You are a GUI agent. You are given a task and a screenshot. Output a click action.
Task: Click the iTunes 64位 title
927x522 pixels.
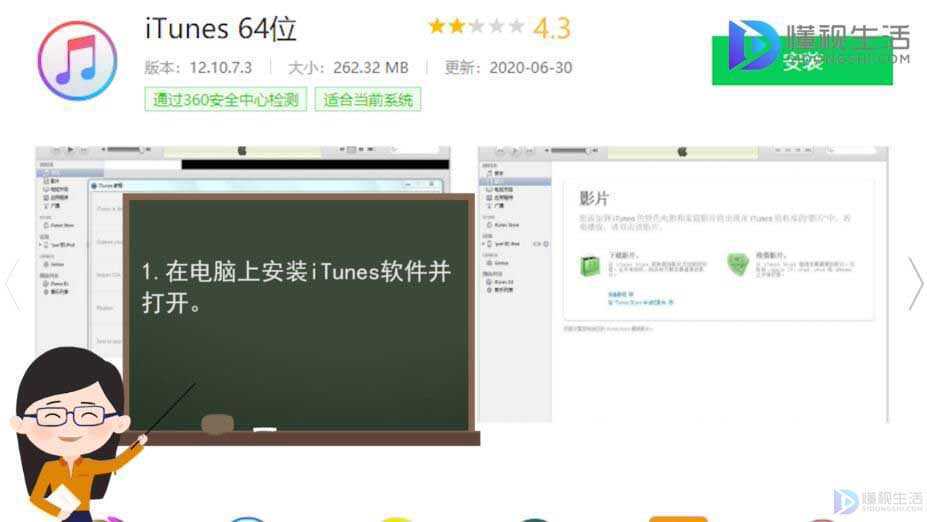pos(221,29)
